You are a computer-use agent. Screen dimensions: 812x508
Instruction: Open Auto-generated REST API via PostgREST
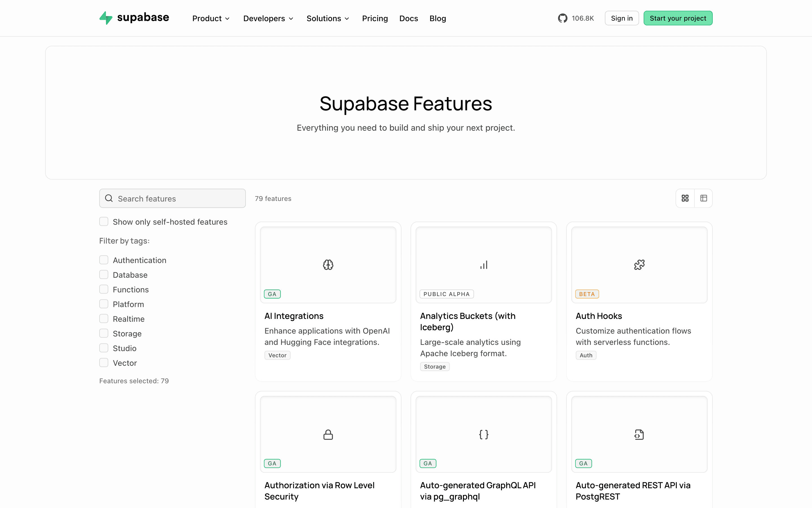point(633,491)
